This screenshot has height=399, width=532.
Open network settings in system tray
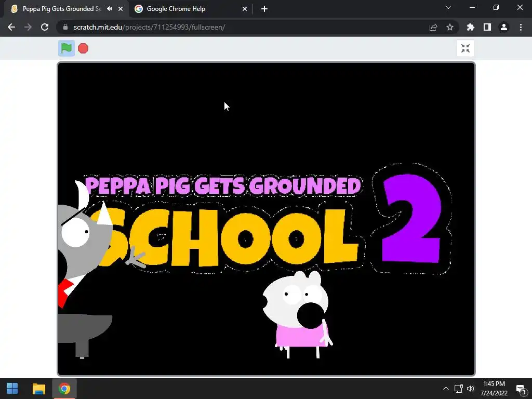click(459, 389)
